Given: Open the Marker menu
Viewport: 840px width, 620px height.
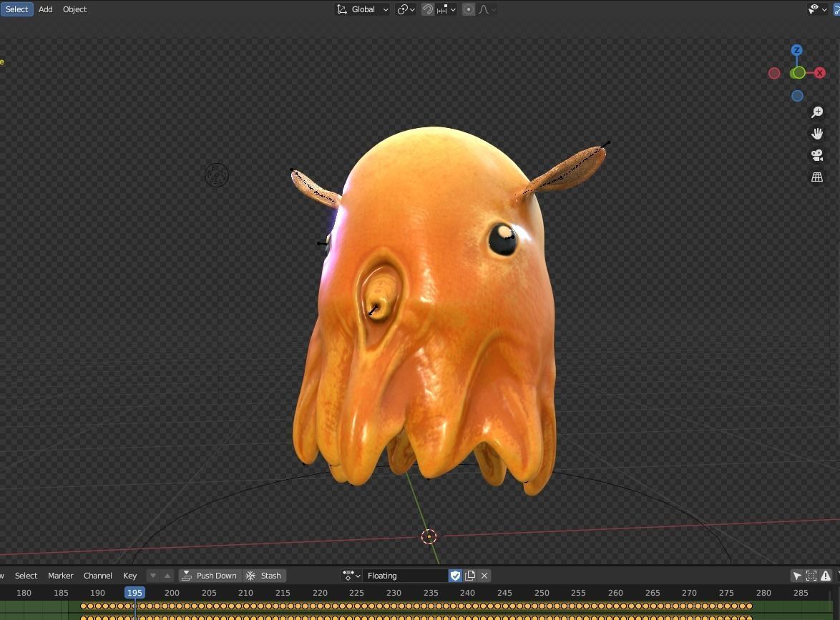Looking at the screenshot, I should 61,576.
